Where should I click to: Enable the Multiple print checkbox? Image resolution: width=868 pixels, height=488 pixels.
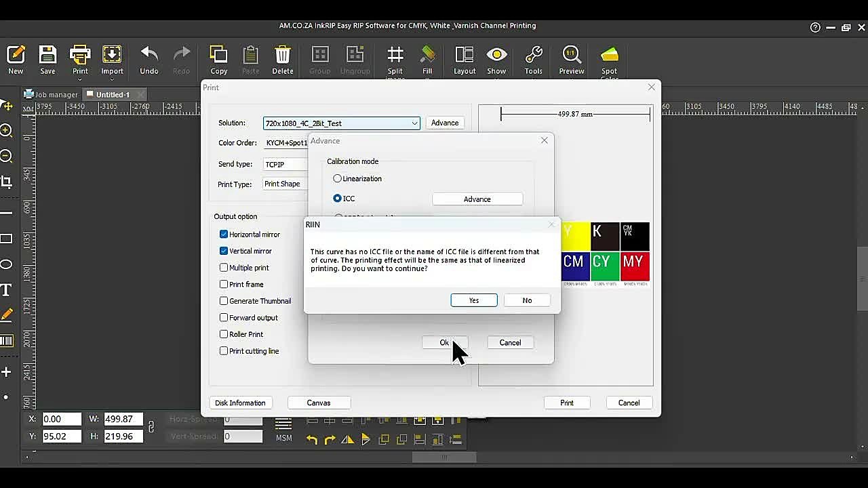click(x=224, y=268)
